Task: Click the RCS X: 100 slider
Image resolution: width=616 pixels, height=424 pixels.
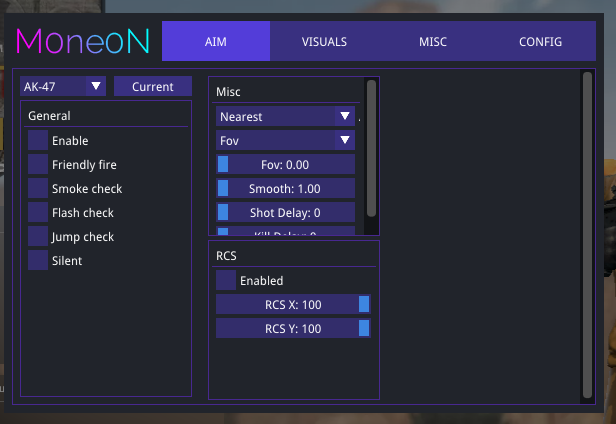Action: pyautogui.click(x=293, y=304)
